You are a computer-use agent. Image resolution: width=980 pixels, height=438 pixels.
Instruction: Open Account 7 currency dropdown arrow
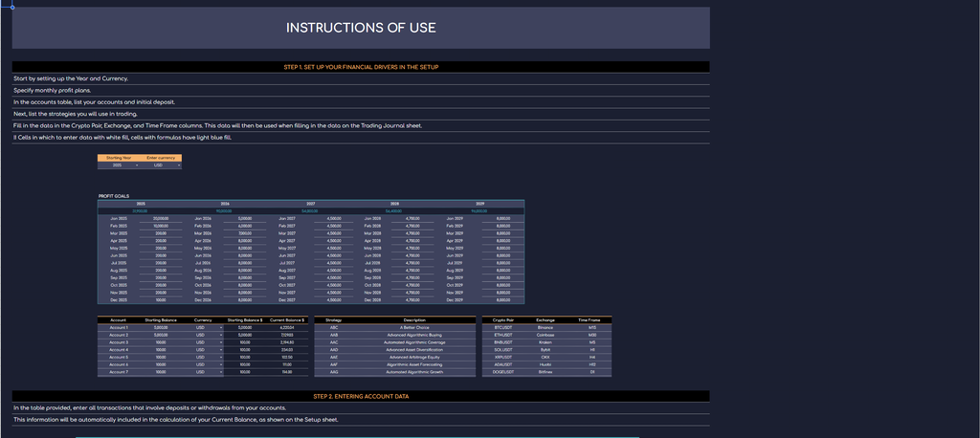tap(221, 372)
